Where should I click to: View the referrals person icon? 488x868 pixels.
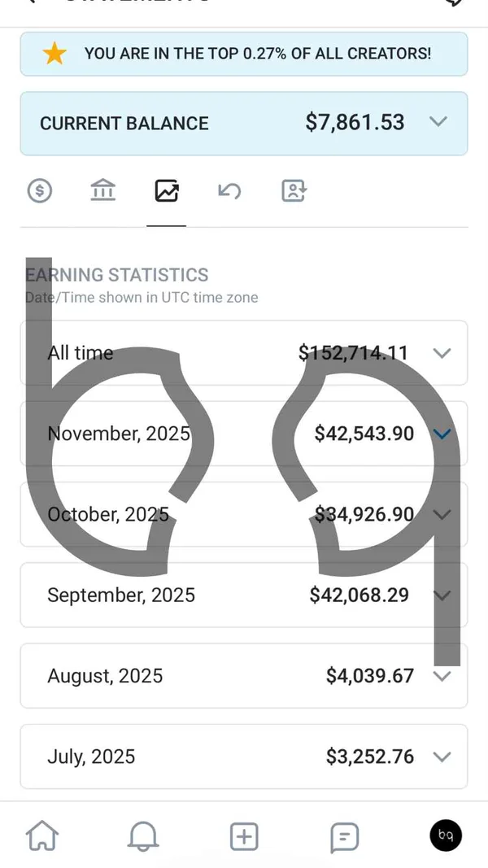point(293,190)
